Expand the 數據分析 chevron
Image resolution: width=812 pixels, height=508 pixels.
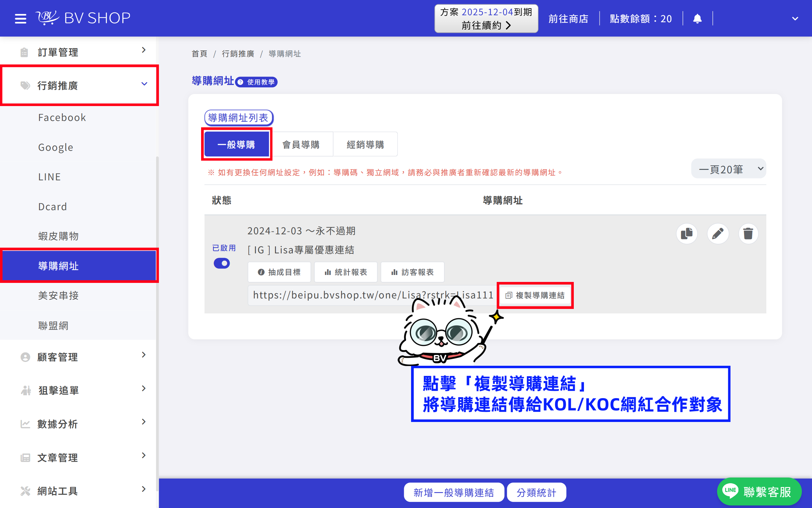pyautogui.click(x=144, y=422)
